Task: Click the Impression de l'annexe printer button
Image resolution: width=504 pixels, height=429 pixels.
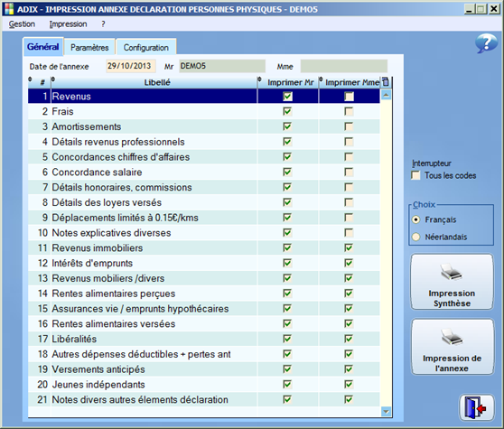Action: (x=453, y=347)
